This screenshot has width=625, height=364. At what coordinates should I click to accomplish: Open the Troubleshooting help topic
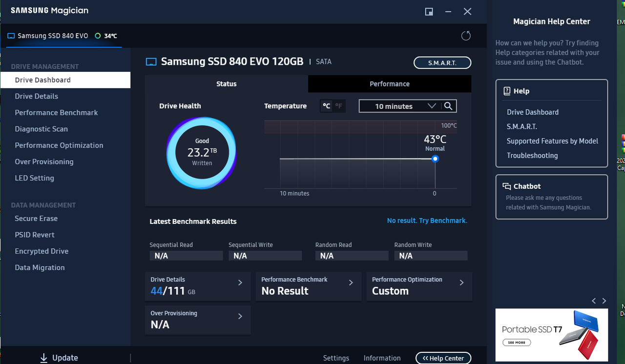(532, 156)
